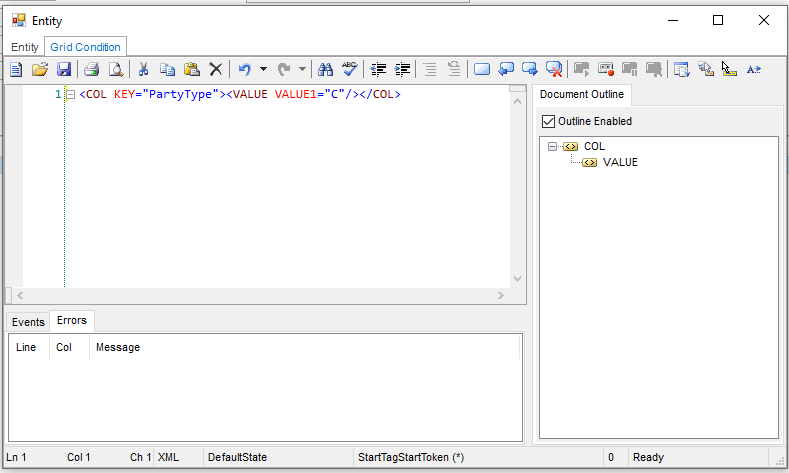
Task: Close the Entity window
Action: point(764,20)
